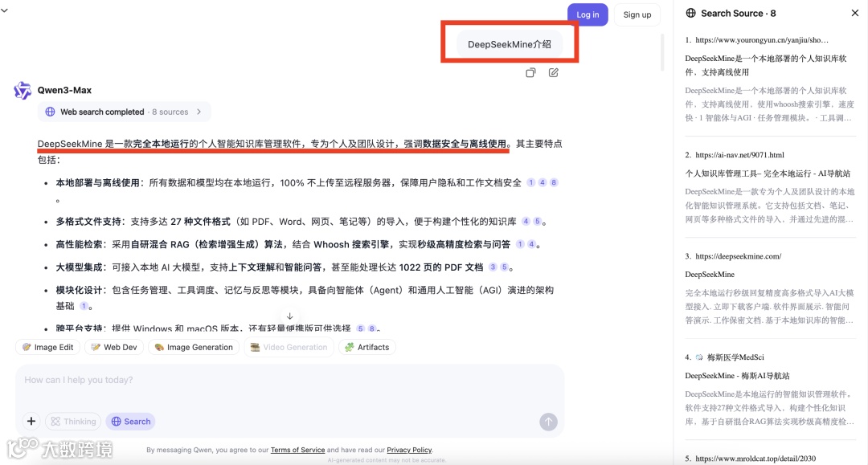Close the Search Source panel
Viewport: 868px width, 465px height.
tap(854, 14)
